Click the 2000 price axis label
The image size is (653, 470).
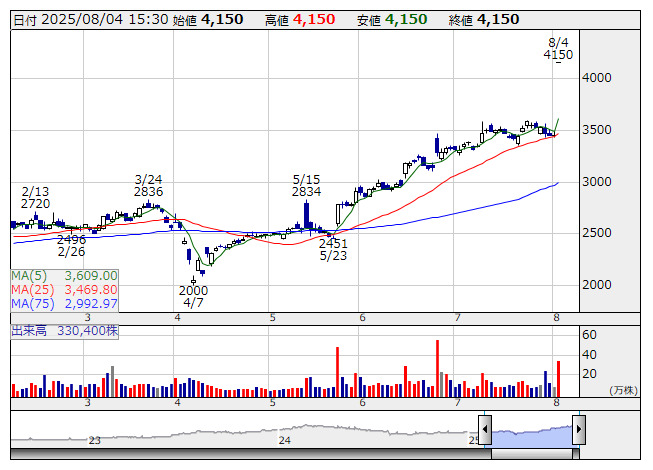tap(597, 285)
